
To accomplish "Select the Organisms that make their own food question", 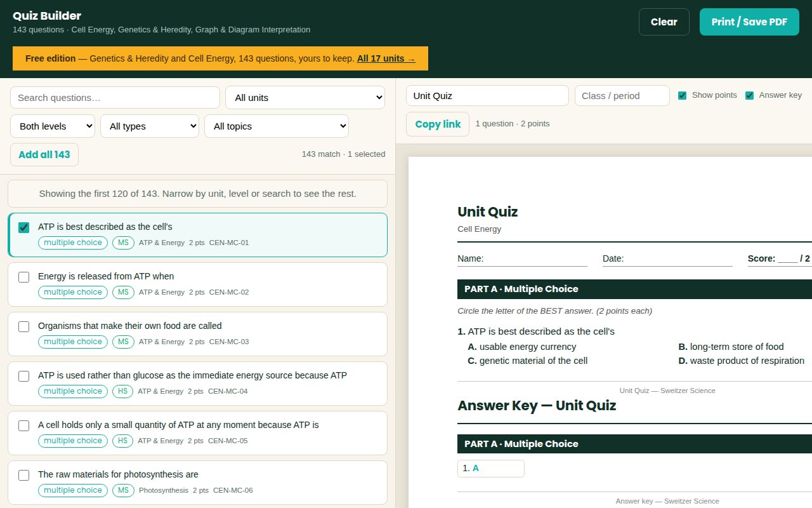I will point(24,326).
